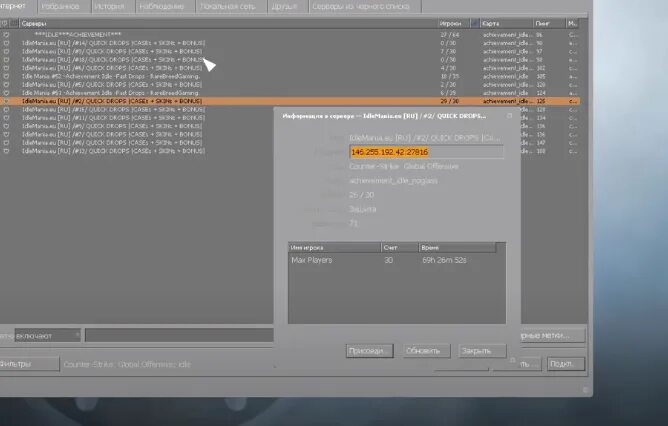668x426 pixels.
Task: Click the VAC shield icon of the ***IDLE***ACHIEVEMENT*** row
Action: [6, 35]
